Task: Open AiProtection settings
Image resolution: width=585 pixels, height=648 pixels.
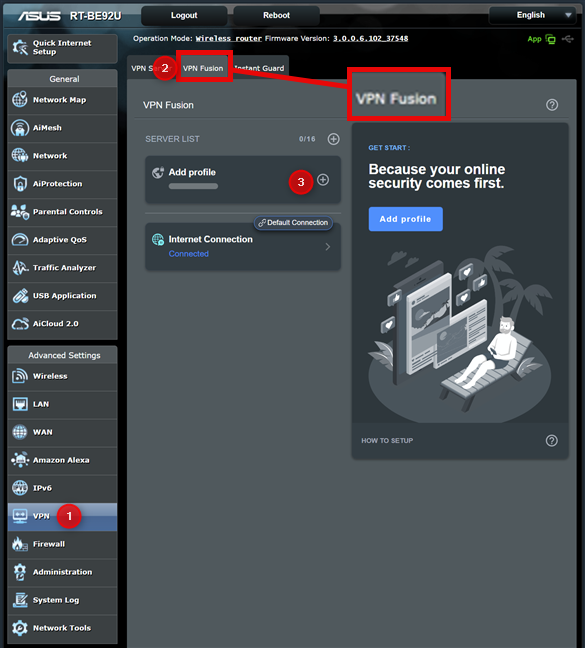Action: pos(62,184)
